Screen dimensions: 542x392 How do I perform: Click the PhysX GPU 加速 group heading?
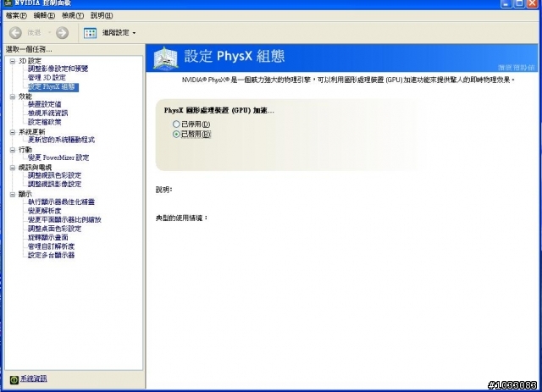coord(219,111)
